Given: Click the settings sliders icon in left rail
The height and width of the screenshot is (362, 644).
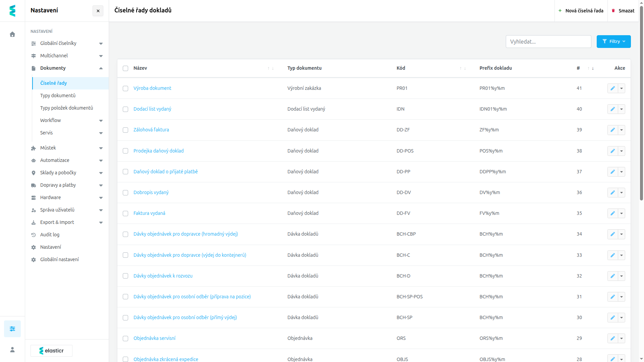Looking at the screenshot, I should click(x=12, y=329).
